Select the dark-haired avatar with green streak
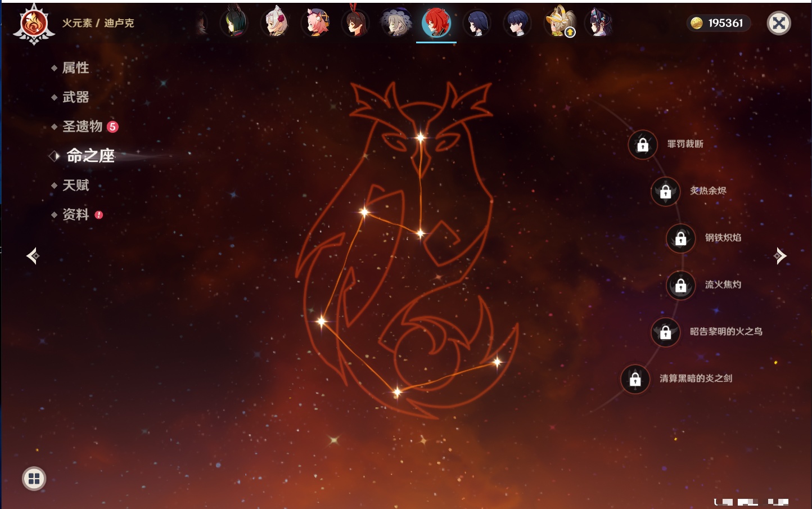 click(234, 23)
